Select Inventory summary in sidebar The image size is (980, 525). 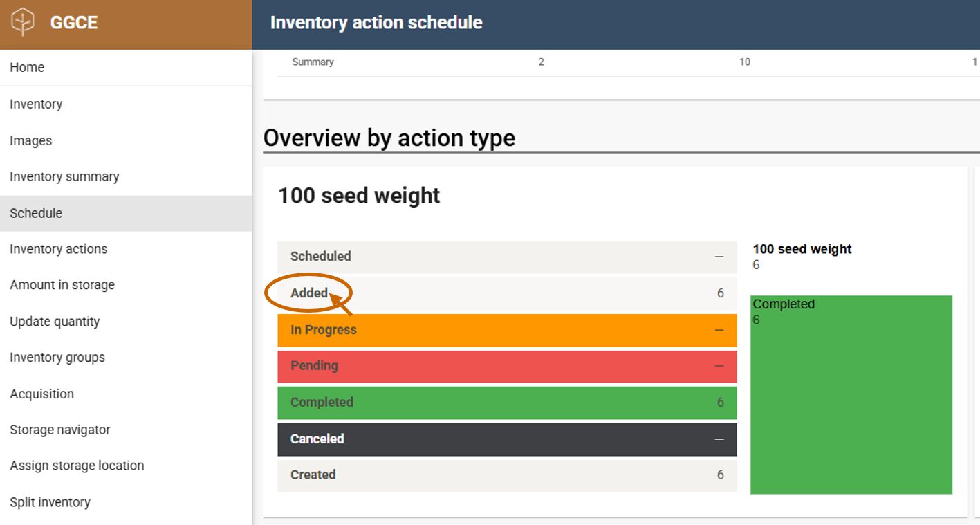click(64, 176)
